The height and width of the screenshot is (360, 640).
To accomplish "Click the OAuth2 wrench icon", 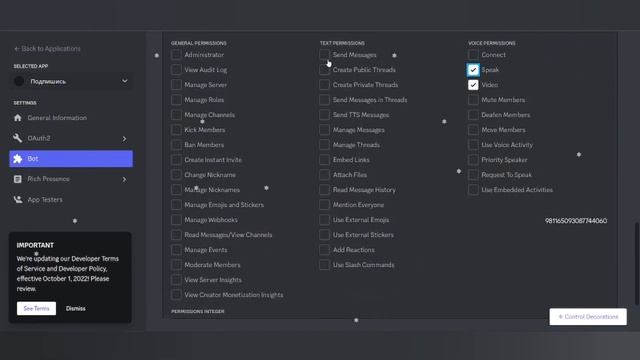I will (18, 138).
